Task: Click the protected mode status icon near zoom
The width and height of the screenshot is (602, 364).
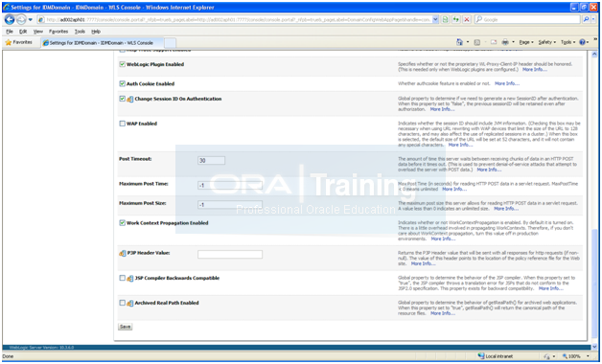Action: click(546, 356)
